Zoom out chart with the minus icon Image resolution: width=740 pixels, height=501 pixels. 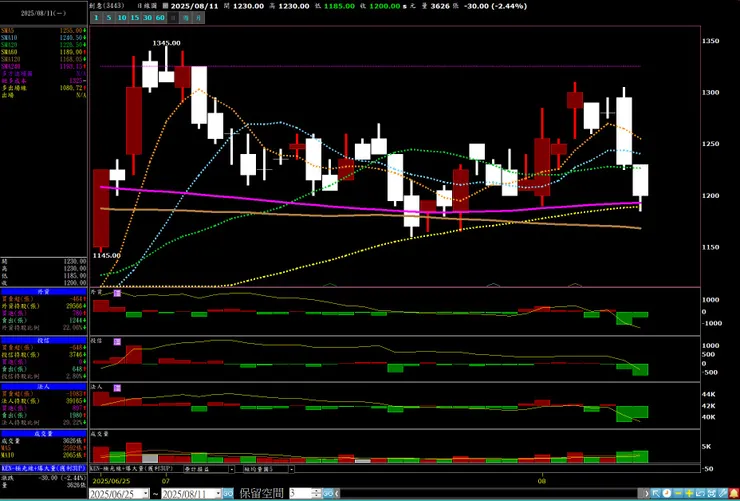pos(678,493)
